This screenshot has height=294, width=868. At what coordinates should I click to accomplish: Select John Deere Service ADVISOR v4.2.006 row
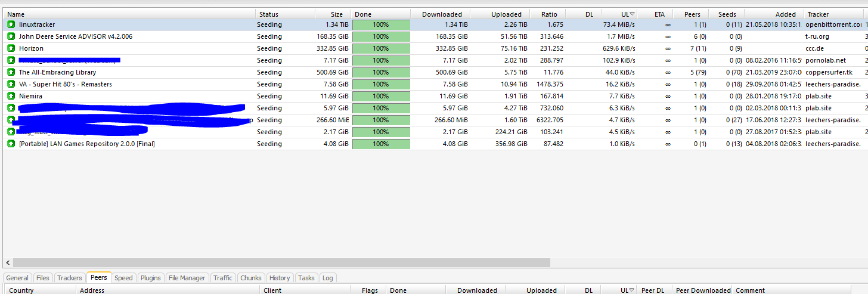click(x=434, y=36)
